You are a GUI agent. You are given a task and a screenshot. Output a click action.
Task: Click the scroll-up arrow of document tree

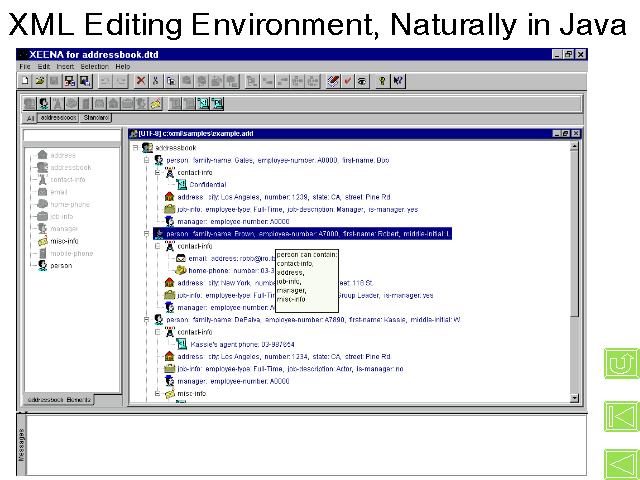pyautogui.click(x=574, y=147)
